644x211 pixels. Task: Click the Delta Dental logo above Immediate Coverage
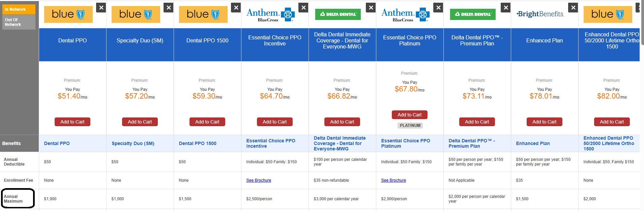[338, 14]
